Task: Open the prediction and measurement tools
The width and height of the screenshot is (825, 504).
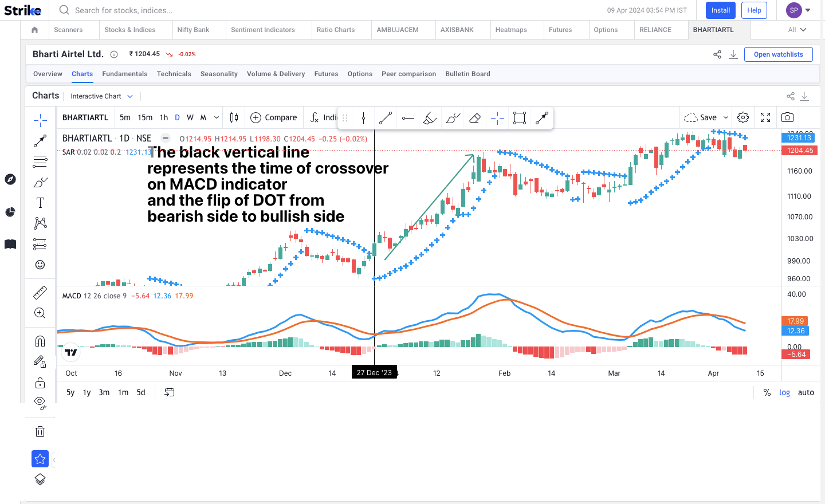Action: pos(40,244)
